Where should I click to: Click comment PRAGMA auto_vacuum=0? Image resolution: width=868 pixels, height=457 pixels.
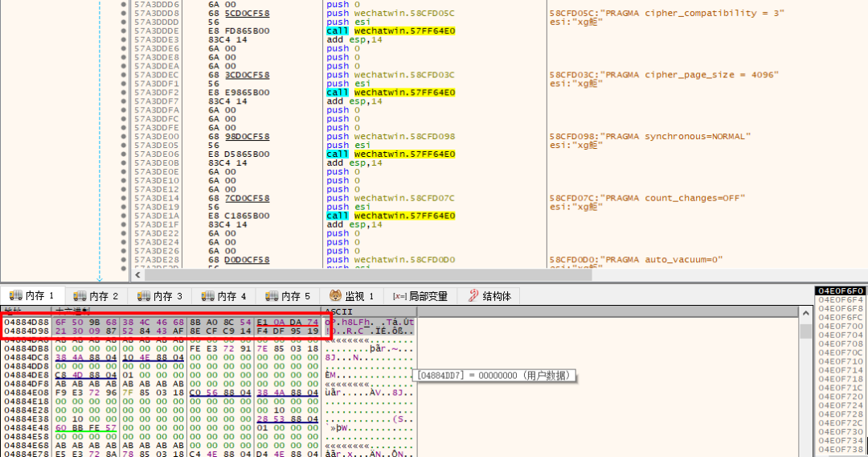pos(636,260)
